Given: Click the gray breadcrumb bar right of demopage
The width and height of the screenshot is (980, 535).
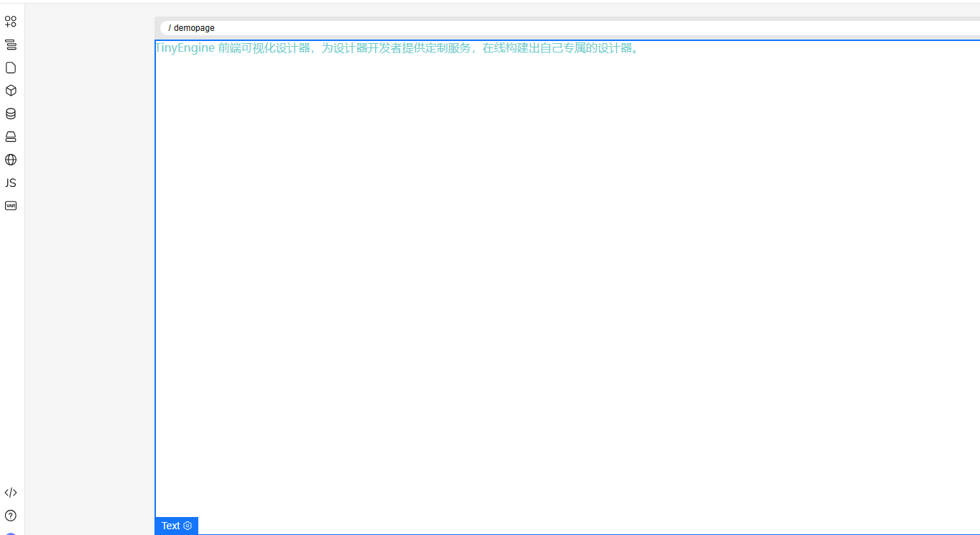Looking at the screenshot, I should (x=575, y=28).
